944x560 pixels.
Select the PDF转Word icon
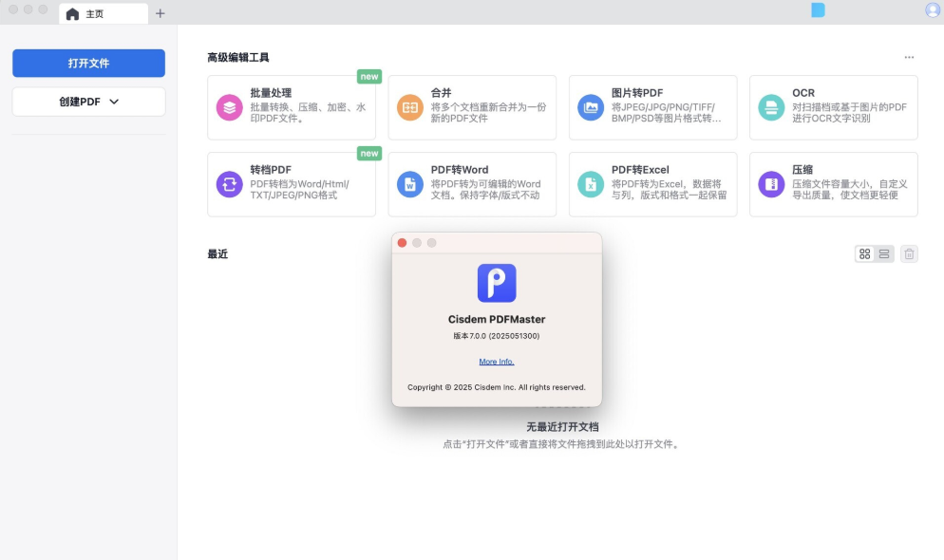[410, 184]
